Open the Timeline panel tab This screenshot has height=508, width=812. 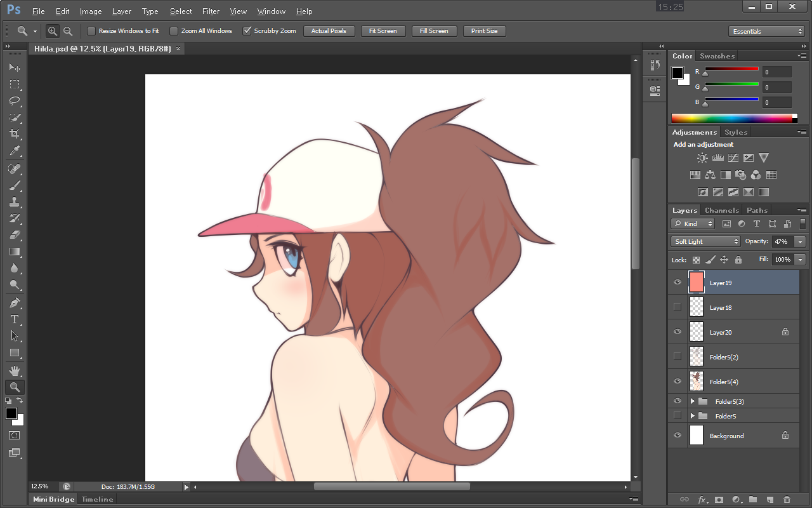[97, 499]
